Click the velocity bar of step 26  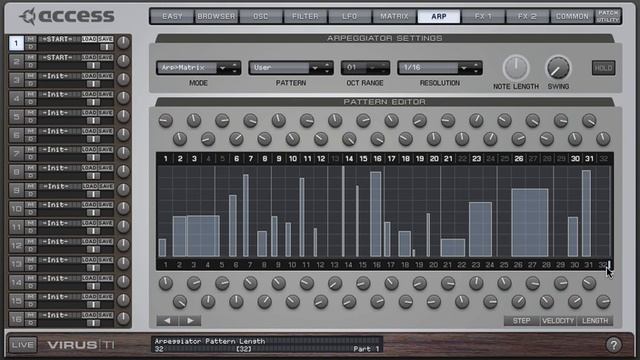coord(530,222)
